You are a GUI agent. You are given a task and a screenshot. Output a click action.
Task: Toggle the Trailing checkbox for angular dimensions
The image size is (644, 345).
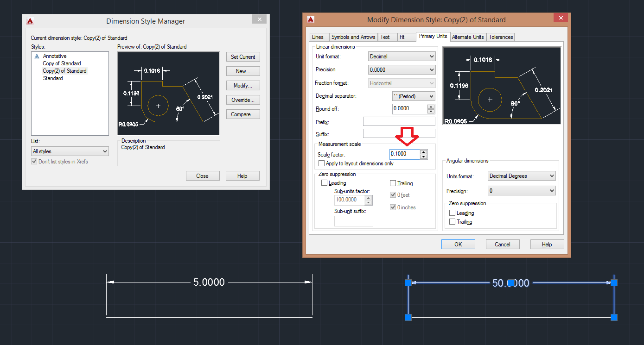[x=453, y=222]
